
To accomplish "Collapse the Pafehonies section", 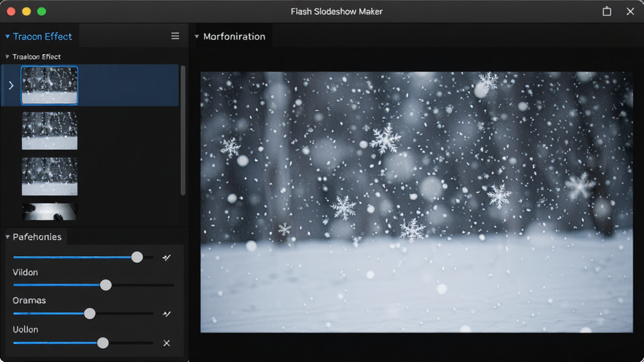I will (8, 237).
